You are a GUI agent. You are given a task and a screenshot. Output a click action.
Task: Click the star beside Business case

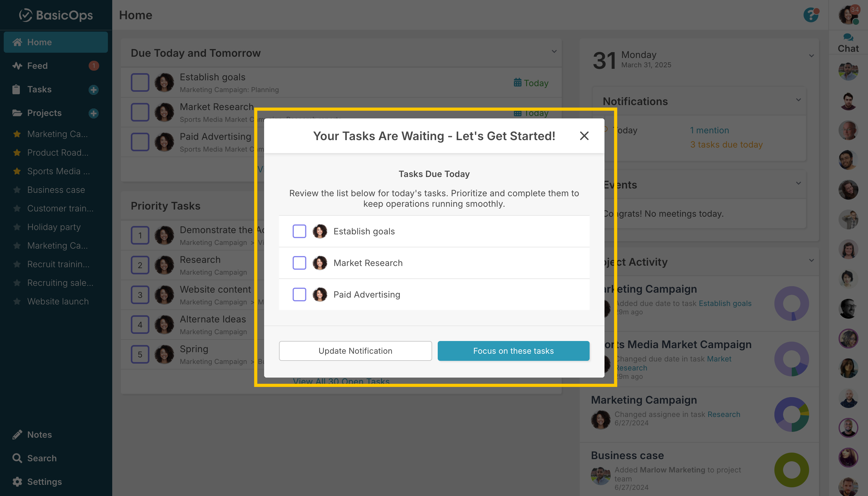coord(17,190)
